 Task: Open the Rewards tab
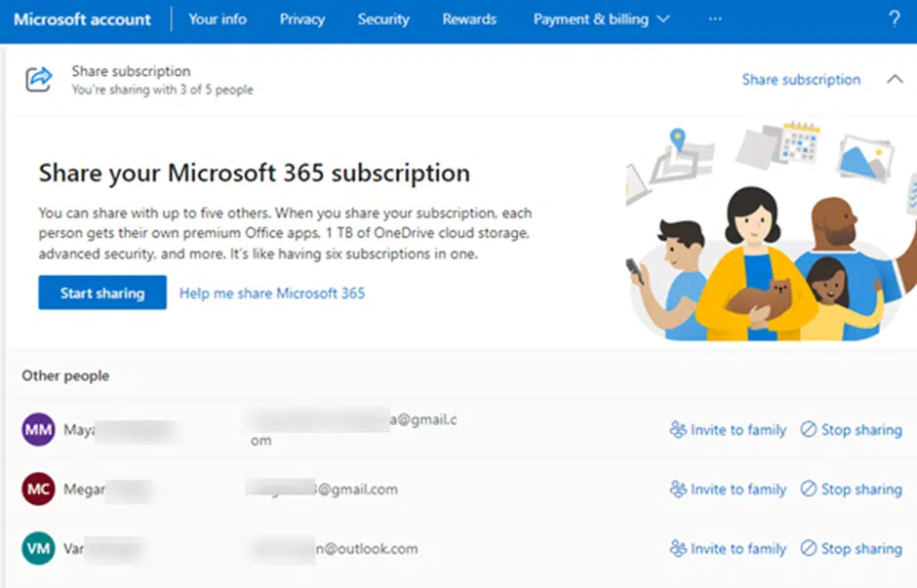469,20
